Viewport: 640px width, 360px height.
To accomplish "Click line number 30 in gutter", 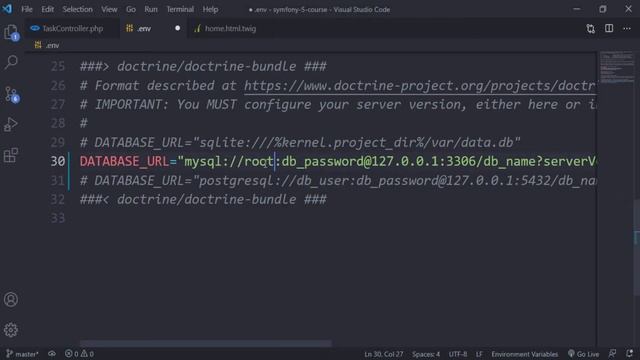I will [58, 161].
